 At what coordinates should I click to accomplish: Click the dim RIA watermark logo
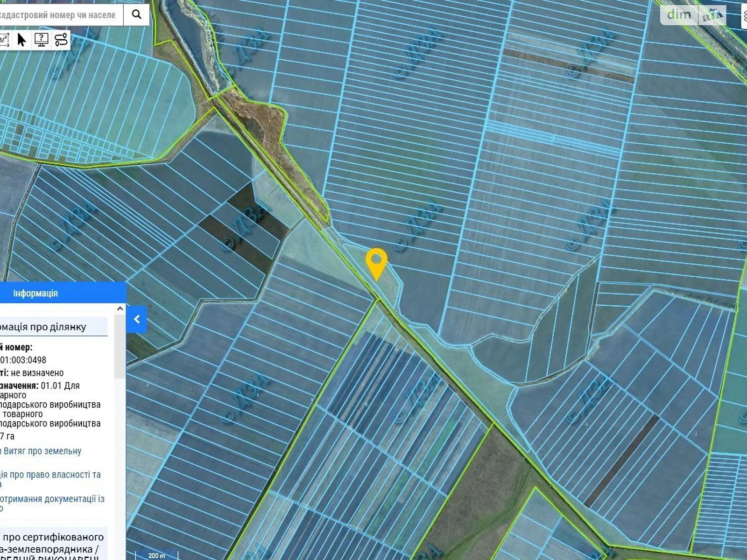[x=693, y=15]
